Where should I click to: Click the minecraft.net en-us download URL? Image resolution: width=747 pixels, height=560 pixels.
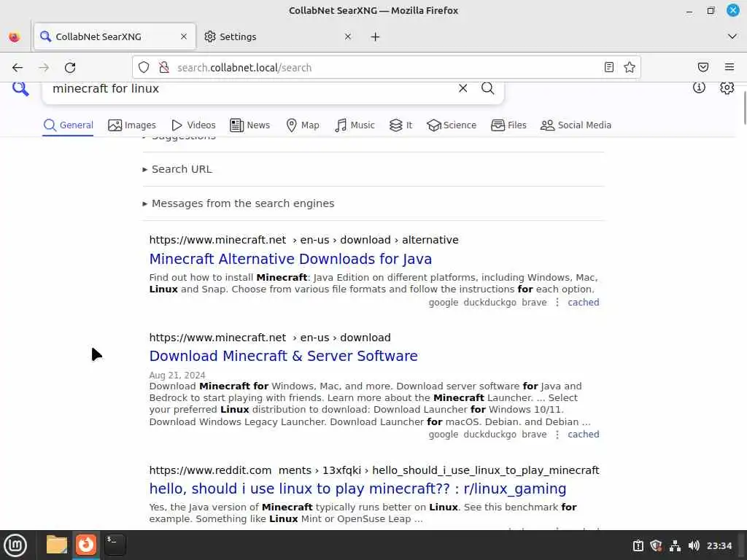[x=270, y=338]
